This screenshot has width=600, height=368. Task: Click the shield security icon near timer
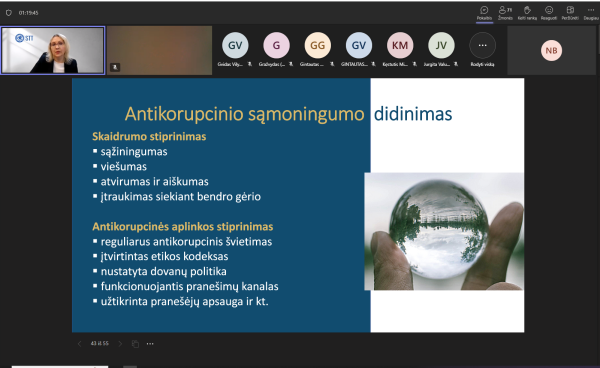click(8, 13)
